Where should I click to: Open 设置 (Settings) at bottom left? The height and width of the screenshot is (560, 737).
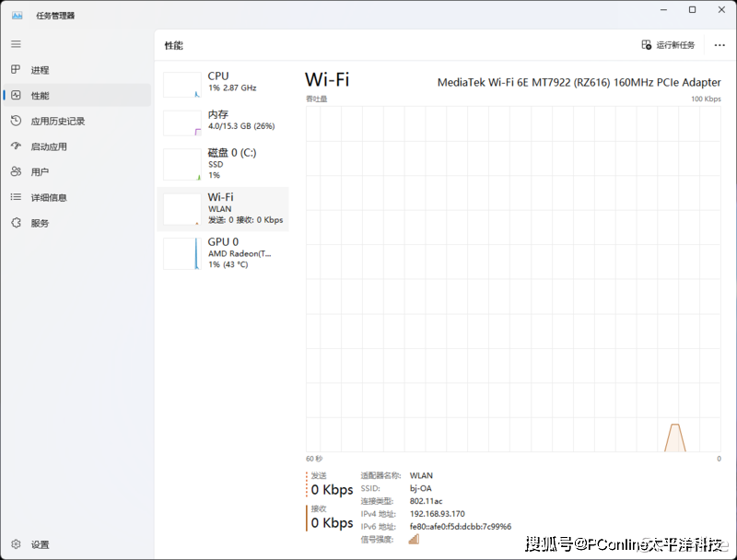(x=40, y=544)
